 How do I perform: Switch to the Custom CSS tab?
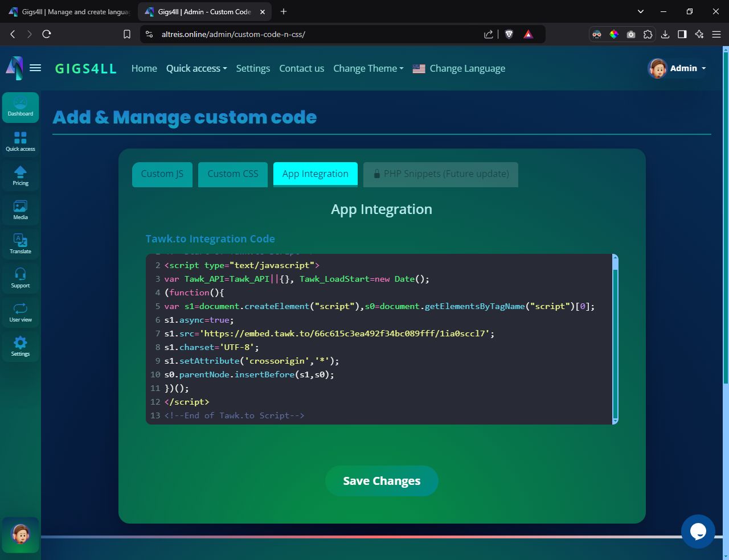232,174
